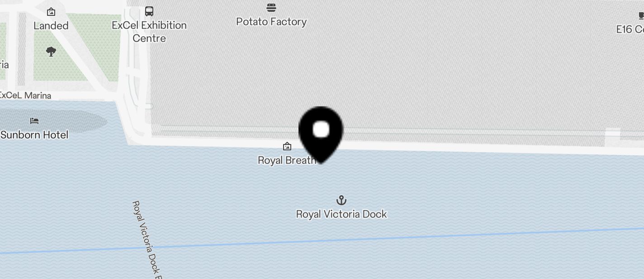Select the ExCeL Marina label
Viewport: 644px width, 279px height.
pyautogui.click(x=24, y=96)
